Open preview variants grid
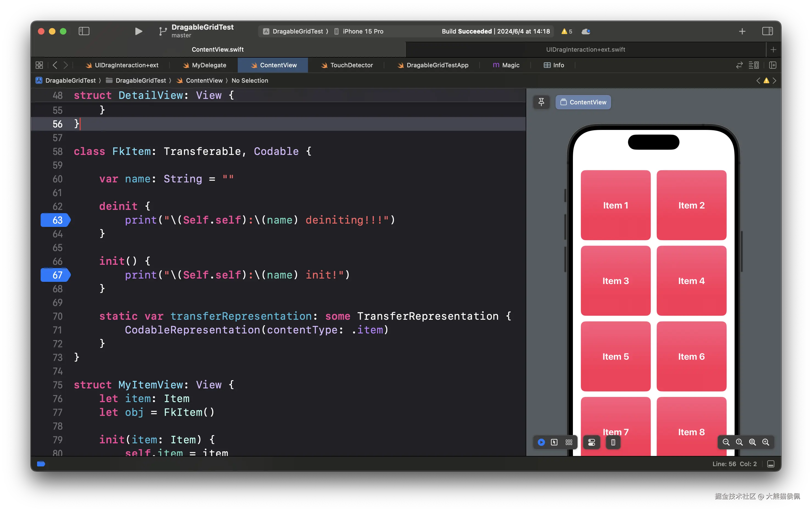Viewport: 812px width, 512px height. 569,442
